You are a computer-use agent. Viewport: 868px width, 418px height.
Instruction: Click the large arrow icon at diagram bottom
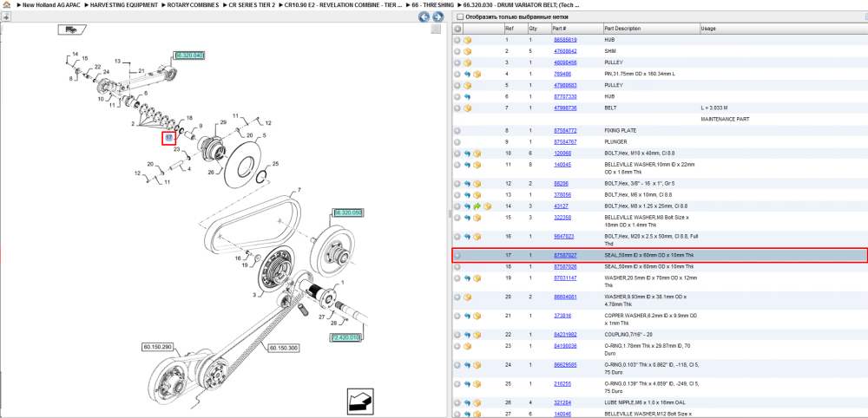pos(361,401)
